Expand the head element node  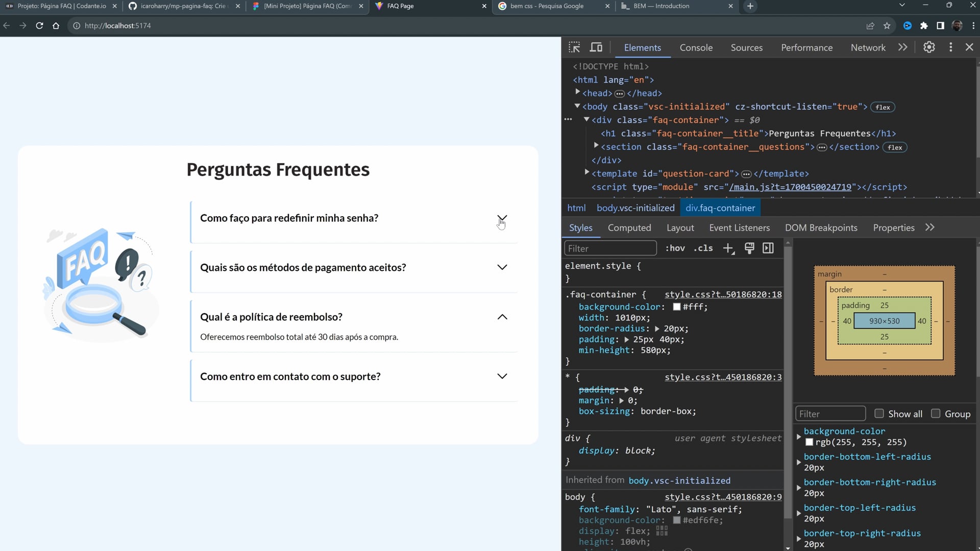click(x=578, y=92)
